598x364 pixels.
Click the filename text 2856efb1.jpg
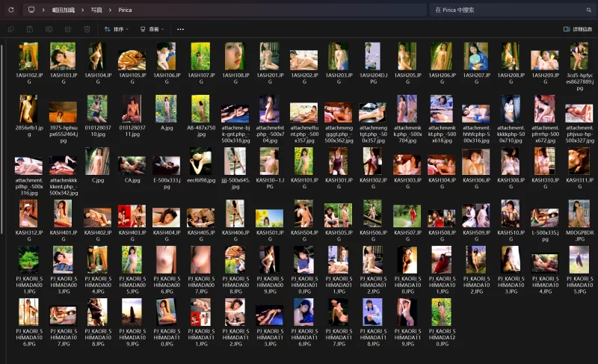pyautogui.click(x=29, y=131)
